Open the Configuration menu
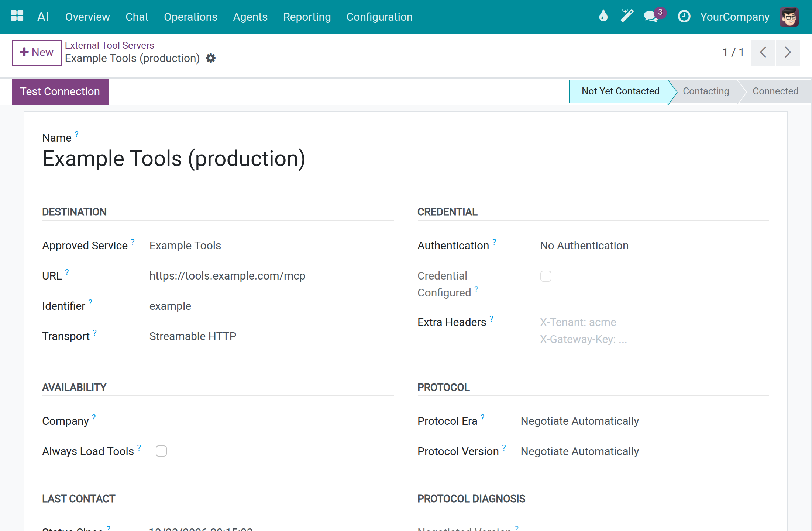This screenshot has width=812, height=531. click(x=379, y=17)
